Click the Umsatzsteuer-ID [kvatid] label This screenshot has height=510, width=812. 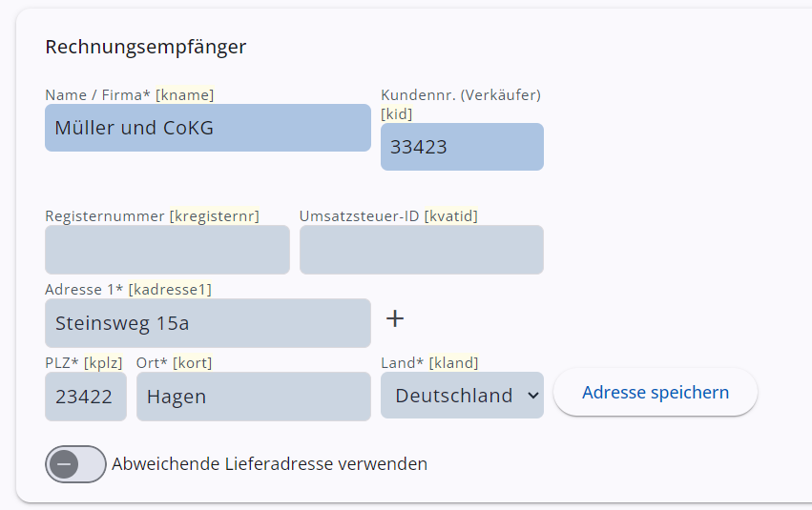(388, 216)
